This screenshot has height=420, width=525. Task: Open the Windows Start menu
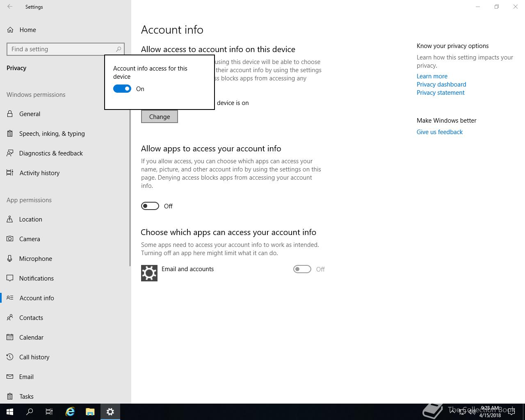coord(10,412)
